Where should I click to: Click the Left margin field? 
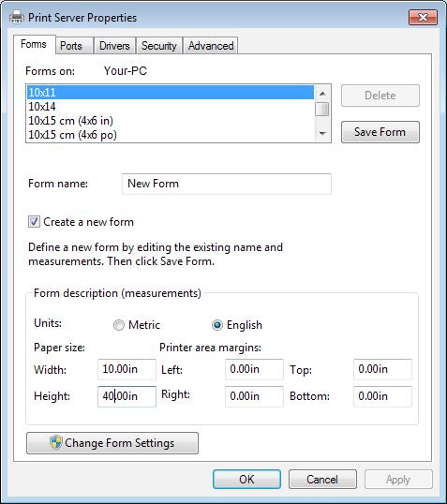click(x=254, y=369)
